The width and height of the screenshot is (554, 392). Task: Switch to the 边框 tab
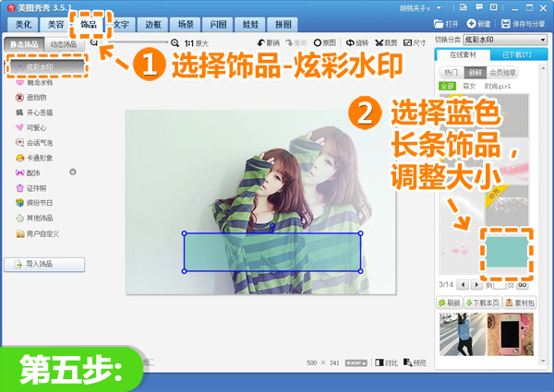pos(153,24)
